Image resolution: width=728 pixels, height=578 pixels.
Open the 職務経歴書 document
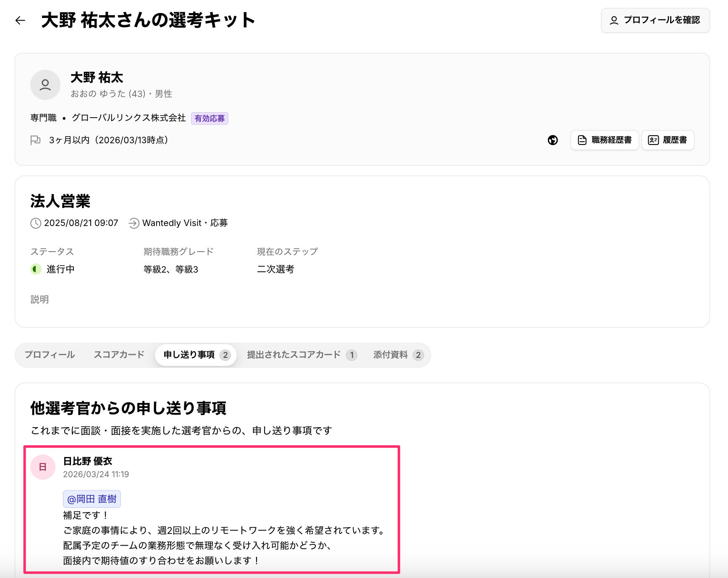coord(604,140)
